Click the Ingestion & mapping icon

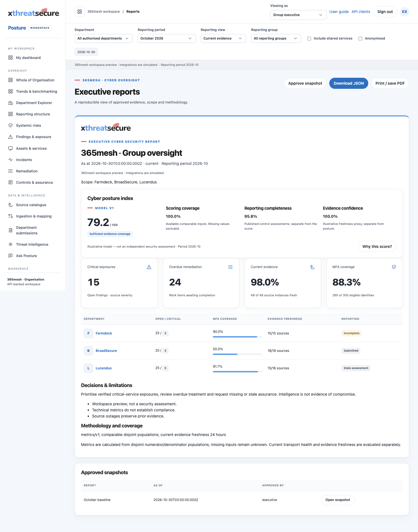[x=11, y=216]
